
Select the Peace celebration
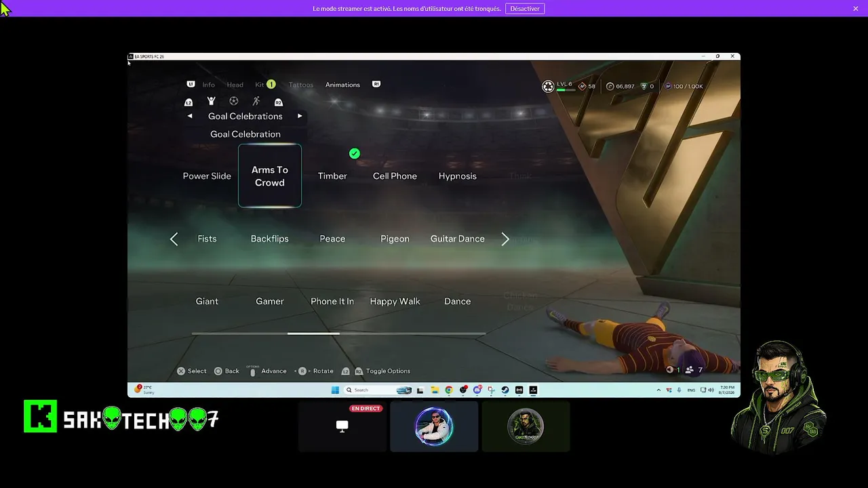pos(332,239)
